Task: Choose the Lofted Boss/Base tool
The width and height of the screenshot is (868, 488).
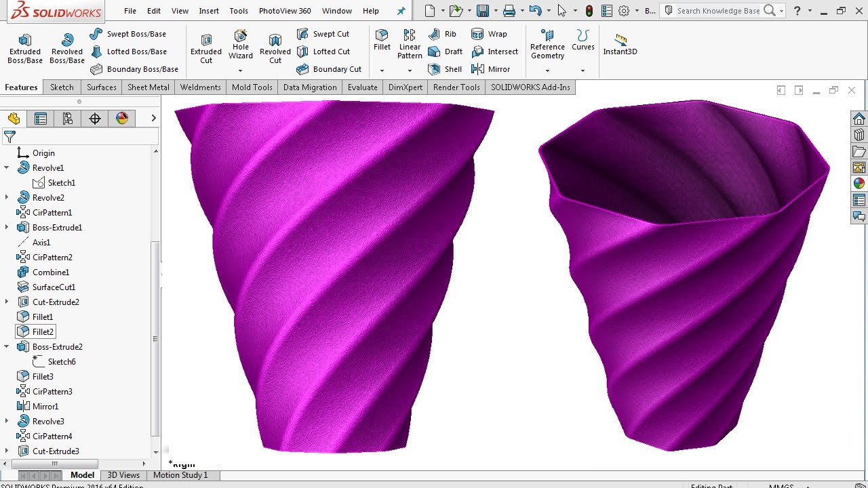Action: pyautogui.click(x=128, y=52)
